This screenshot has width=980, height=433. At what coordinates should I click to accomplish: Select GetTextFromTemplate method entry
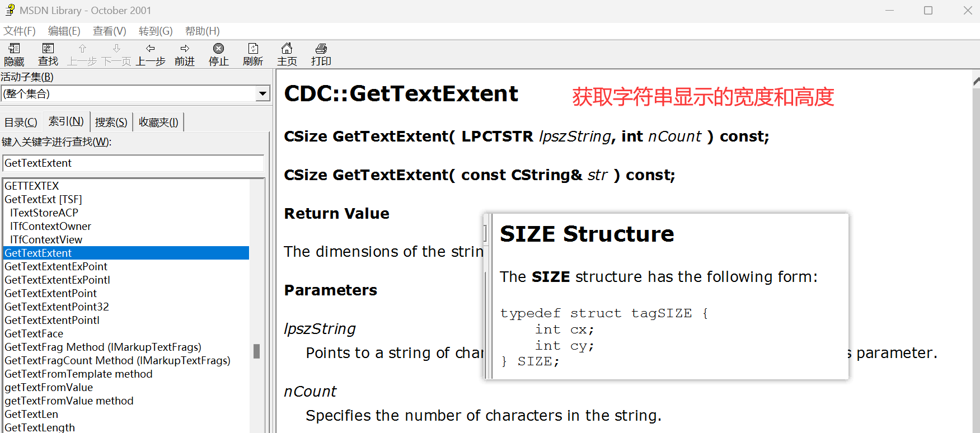tap(78, 374)
